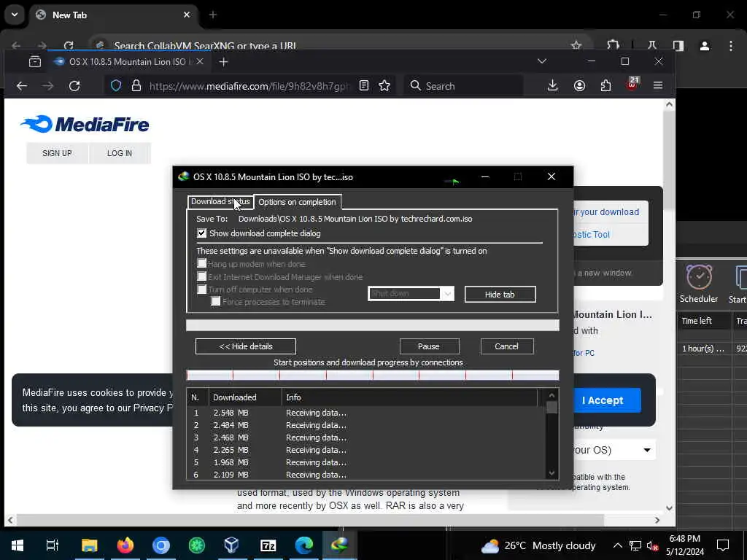Click the weather widget 26°C Mostly cloudy
Viewport: 747px width, 560px height.
[538, 545]
